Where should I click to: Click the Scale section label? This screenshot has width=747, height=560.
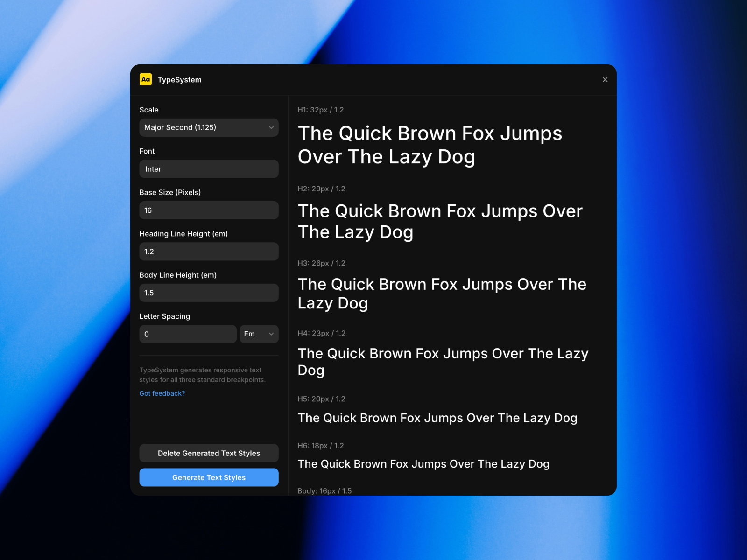pos(148,110)
